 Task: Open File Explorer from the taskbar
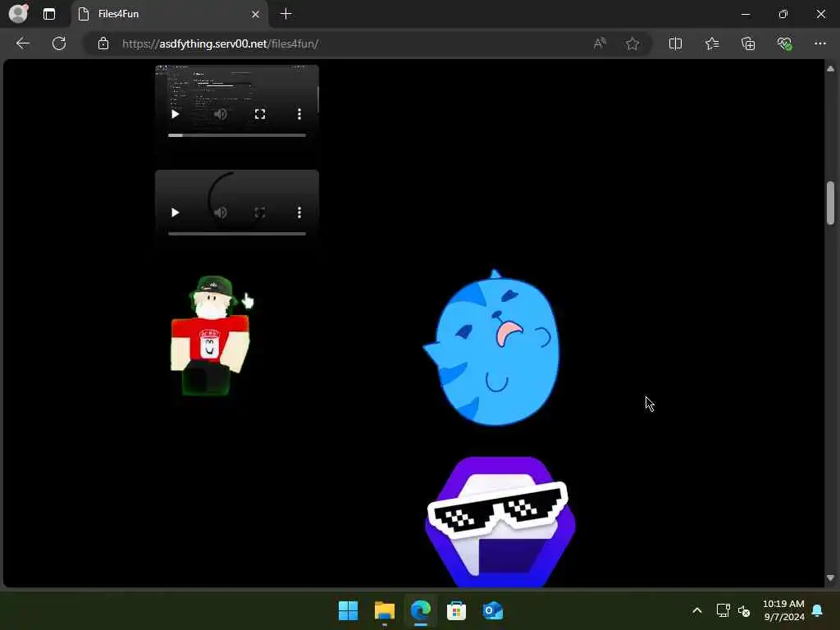click(x=384, y=610)
